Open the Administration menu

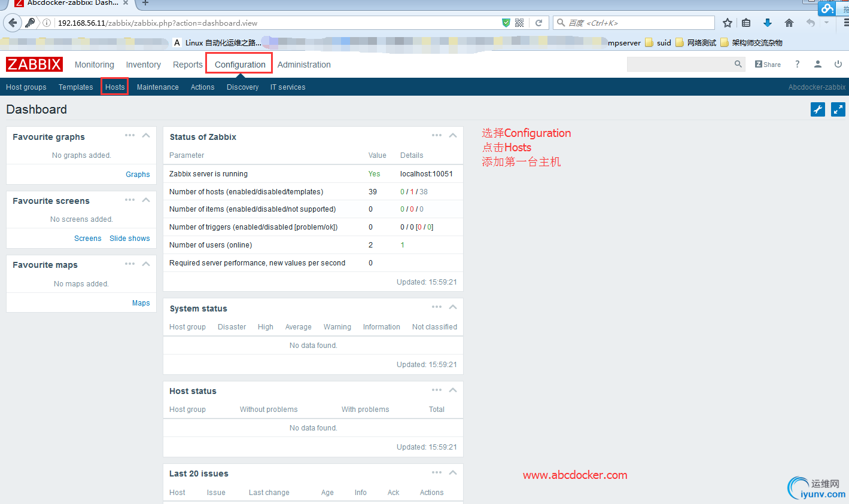304,65
